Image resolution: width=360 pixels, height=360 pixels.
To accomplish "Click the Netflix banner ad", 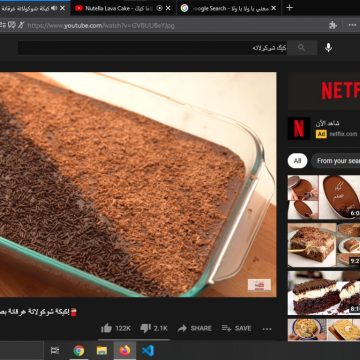I will (x=324, y=91).
